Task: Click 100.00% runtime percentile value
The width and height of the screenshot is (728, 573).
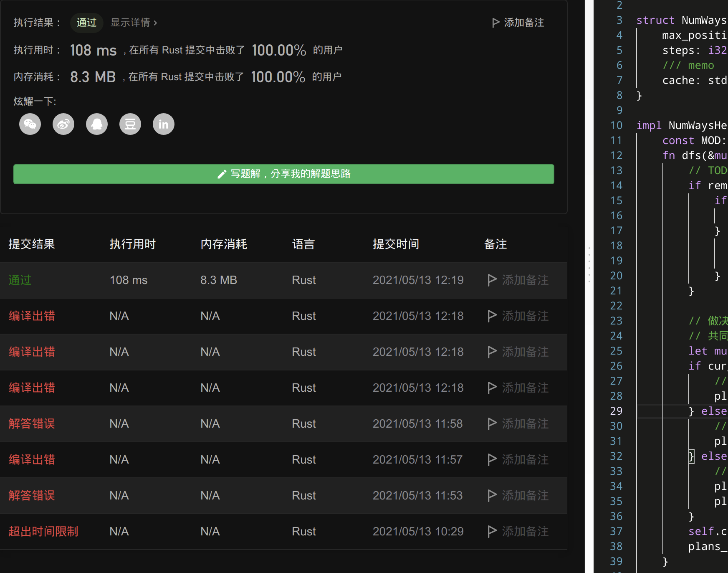Action: pyautogui.click(x=279, y=50)
